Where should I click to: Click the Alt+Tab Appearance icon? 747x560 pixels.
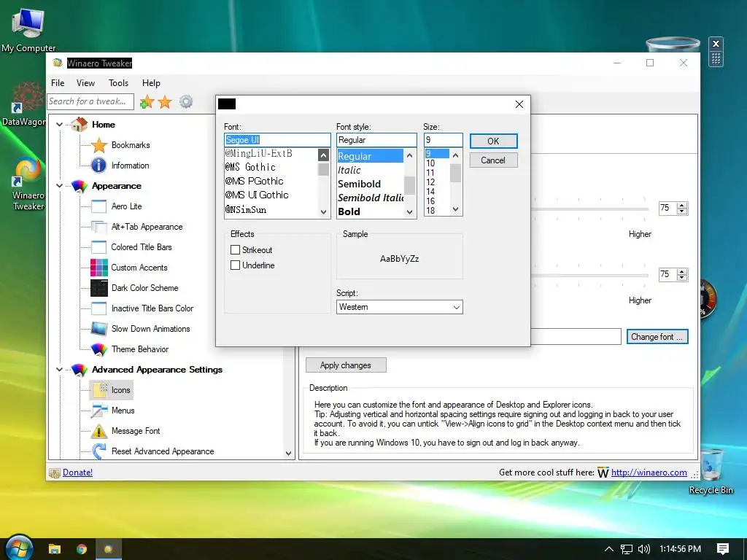coord(98,227)
